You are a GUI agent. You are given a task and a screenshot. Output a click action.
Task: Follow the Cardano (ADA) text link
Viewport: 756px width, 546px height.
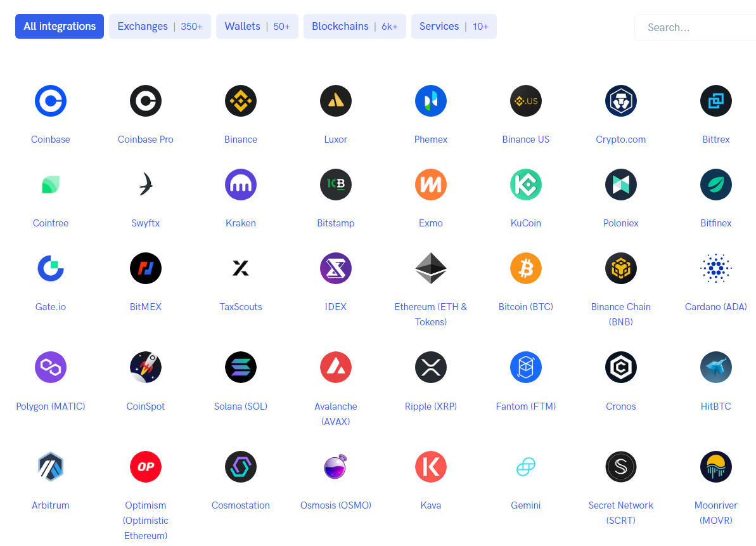(x=715, y=307)
